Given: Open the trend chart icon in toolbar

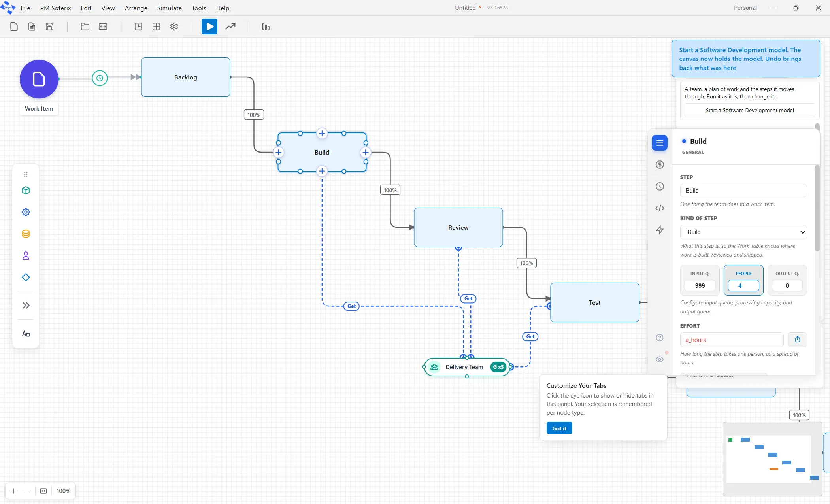Looking at the screenshot, I should (230, 26).
